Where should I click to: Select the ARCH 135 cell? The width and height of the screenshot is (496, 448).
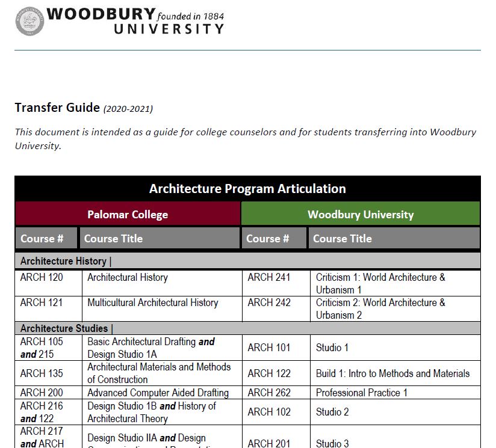(48, 373)
